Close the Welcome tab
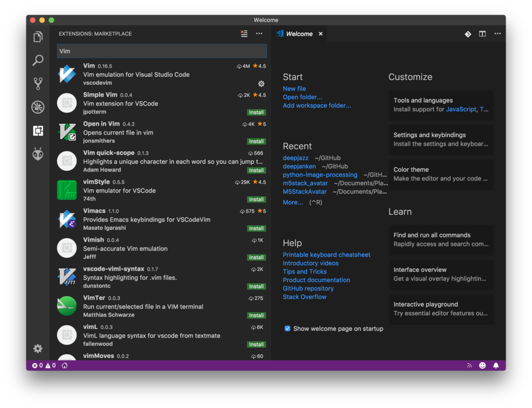The width and height of the screenshot is (532, 408). click(x=321, y=34)
